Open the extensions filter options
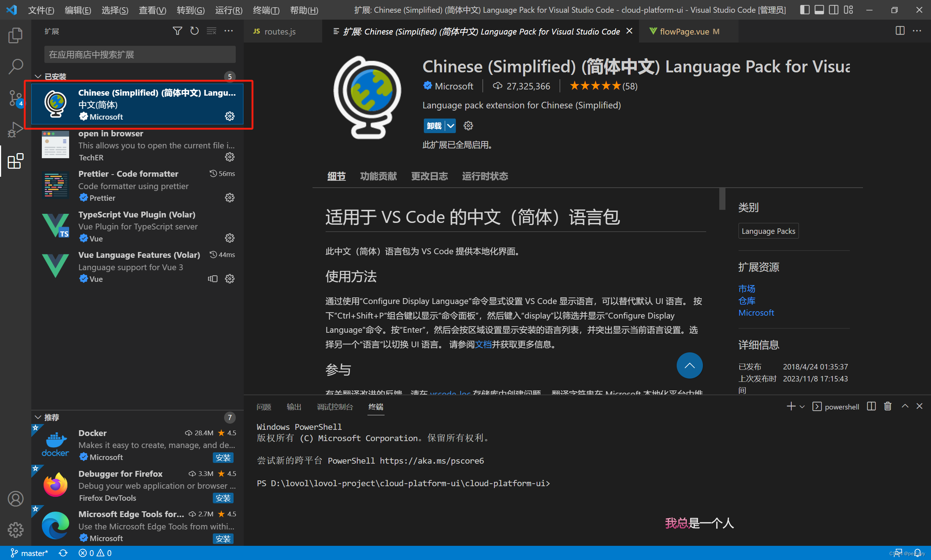Image resolution: width=931 pixels, height=560 pixels. (x=177, y=31)
